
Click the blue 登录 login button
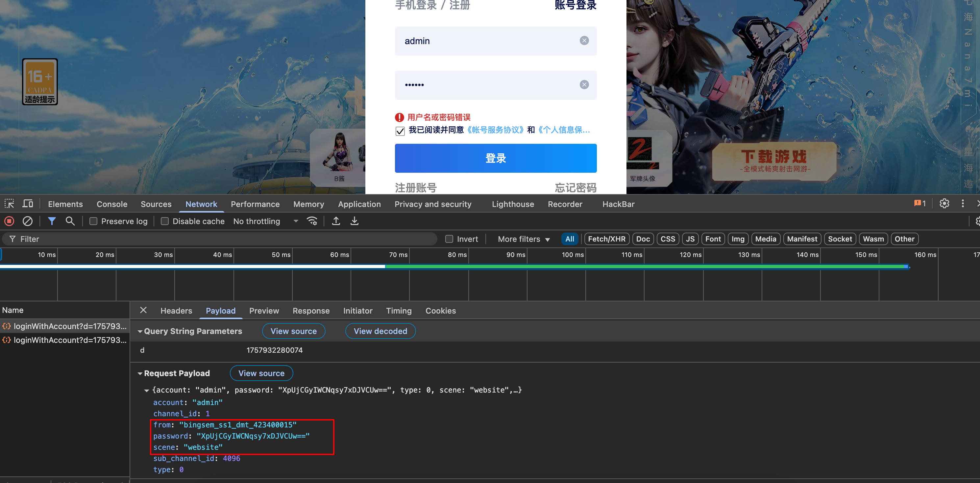click(x=495, y=158)
